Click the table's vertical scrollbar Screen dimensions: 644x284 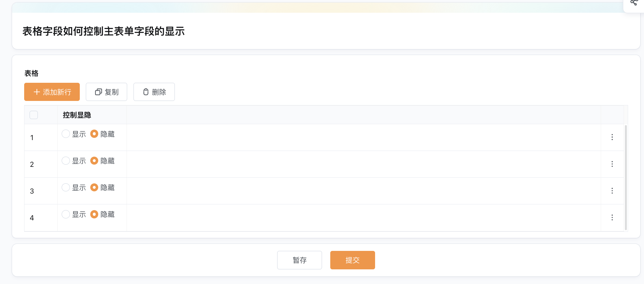[x=626, y=177]
